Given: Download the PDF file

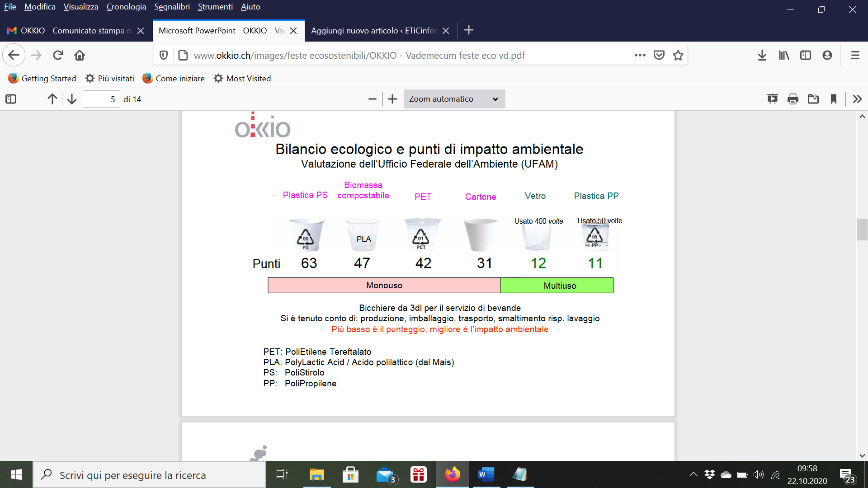Looking at the screenshot, I should click(x=813, y=99).
